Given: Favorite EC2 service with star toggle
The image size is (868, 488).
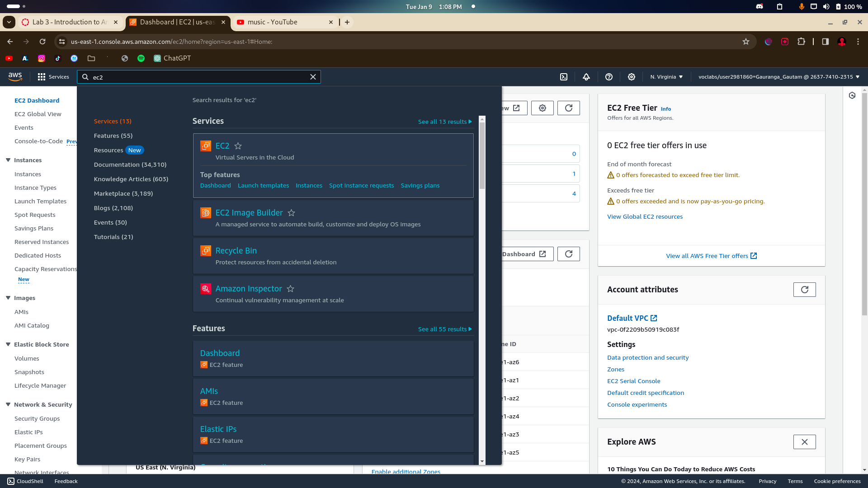Looking at the screenshot, I should pos(238,146).
